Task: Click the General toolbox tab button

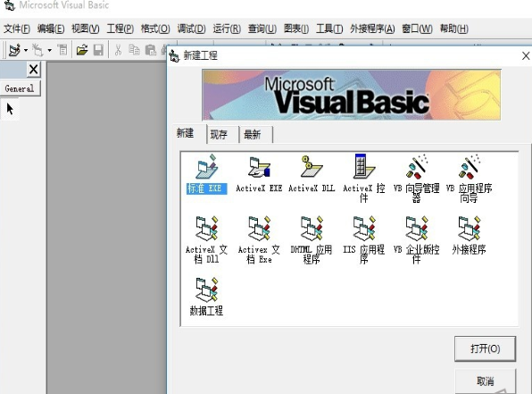Action: [20, 88]
